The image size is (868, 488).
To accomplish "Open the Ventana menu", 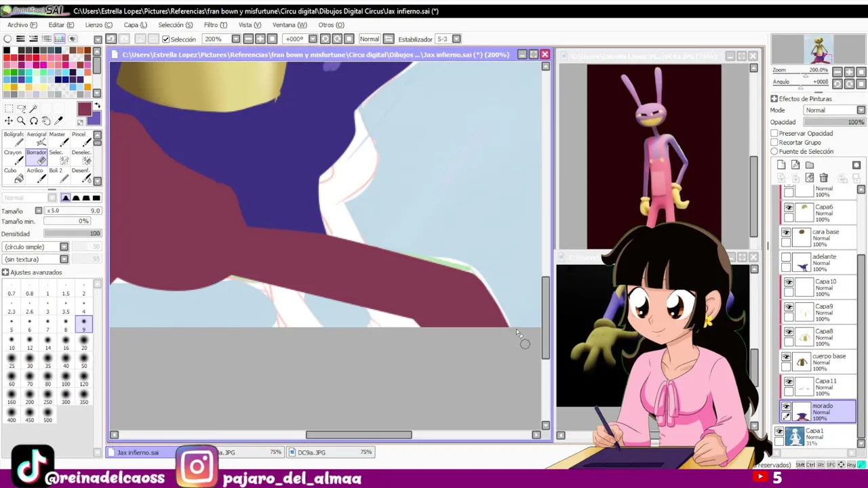I will [x=290, y=25].
